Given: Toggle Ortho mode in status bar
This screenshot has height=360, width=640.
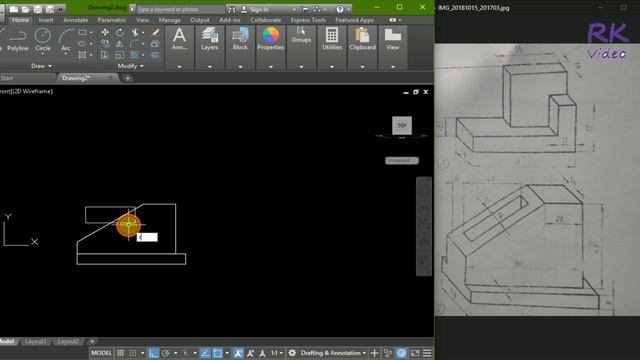Looking at the screenshot, I should click(153, 353).
